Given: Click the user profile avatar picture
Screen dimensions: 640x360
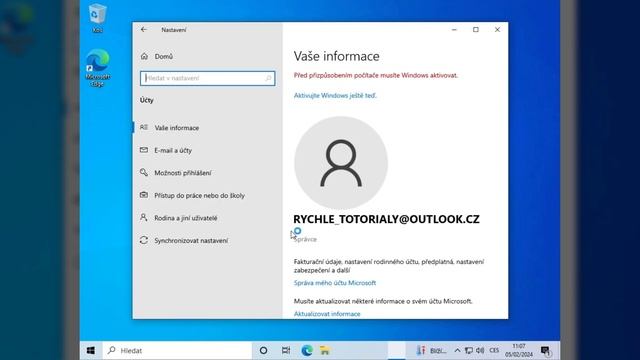Looking at the screenshot, I should coord(341,163).
